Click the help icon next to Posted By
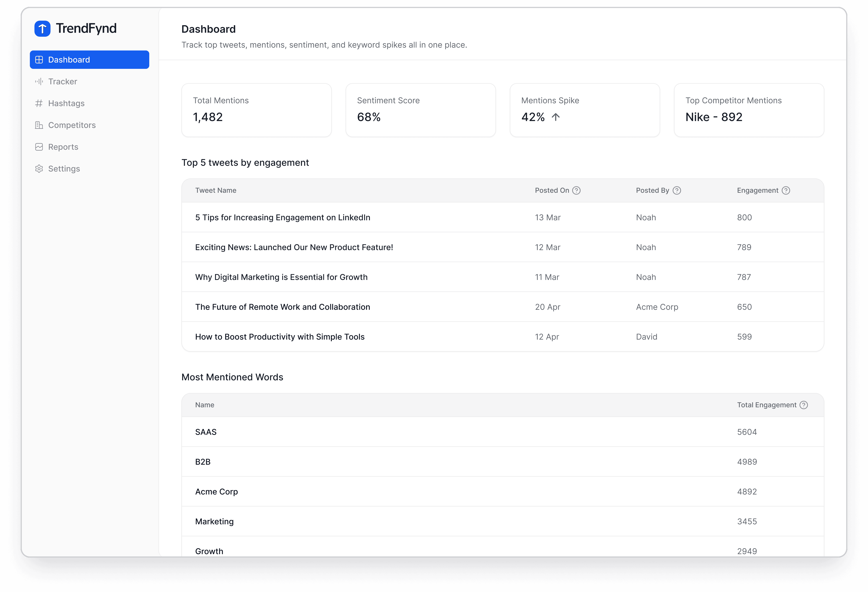The image size is (868, 592). 677,190
